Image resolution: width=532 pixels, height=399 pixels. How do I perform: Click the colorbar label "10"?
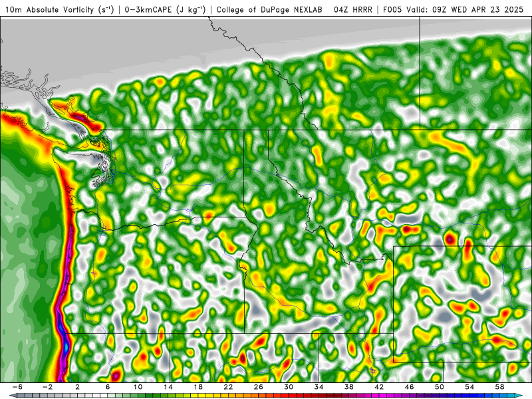(x=138, y=387)
